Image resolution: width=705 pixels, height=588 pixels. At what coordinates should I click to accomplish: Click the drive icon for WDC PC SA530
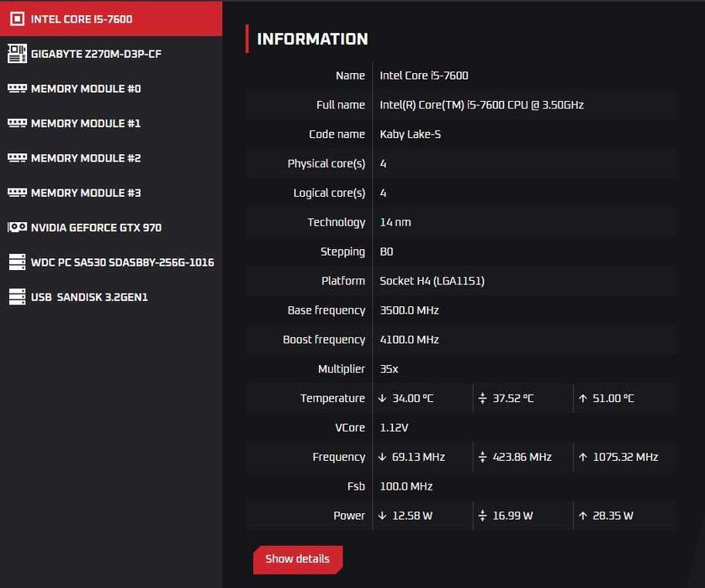(x=17, y=262)
